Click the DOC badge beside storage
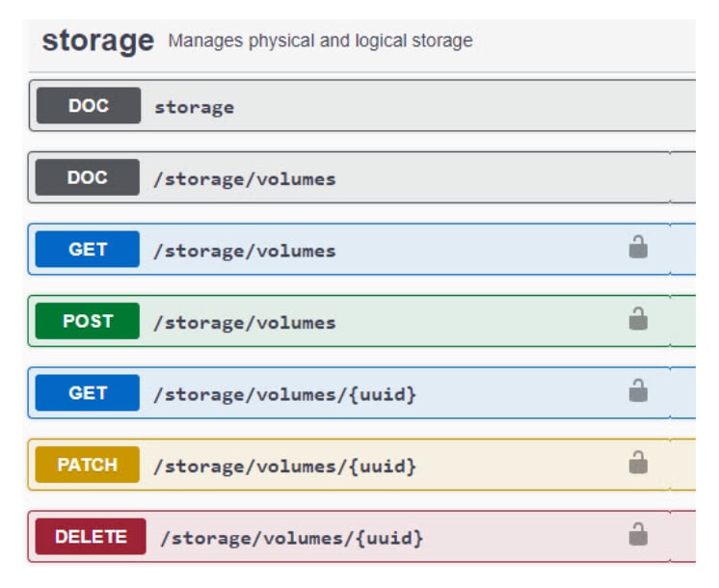 pyautogui.click(x=88, y=106)
